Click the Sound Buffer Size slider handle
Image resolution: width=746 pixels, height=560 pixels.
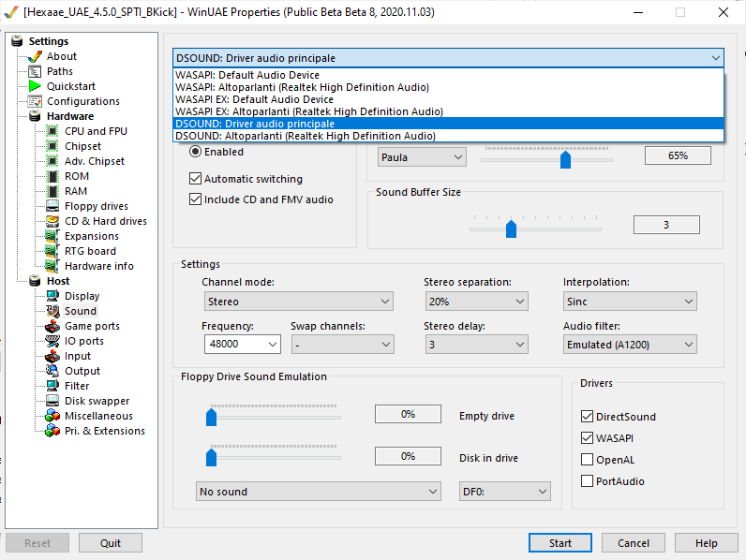click(x=511, y=229)
